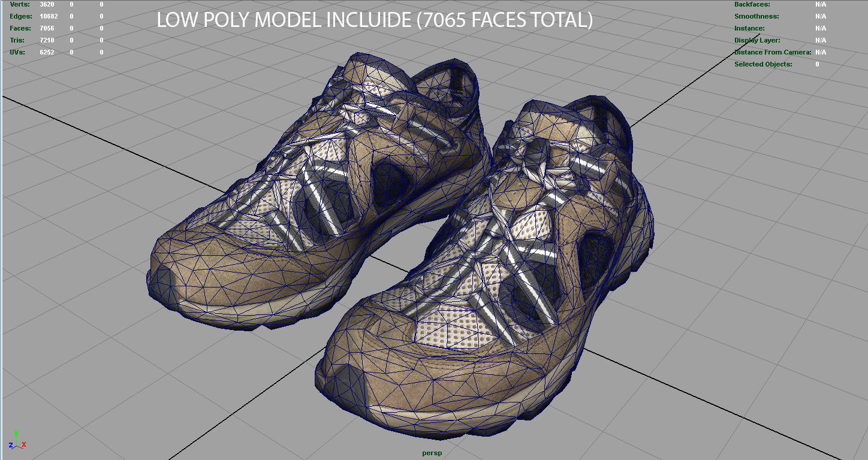Click the Faces count label
The image size is (868, 460).
(x=20, y=28)
